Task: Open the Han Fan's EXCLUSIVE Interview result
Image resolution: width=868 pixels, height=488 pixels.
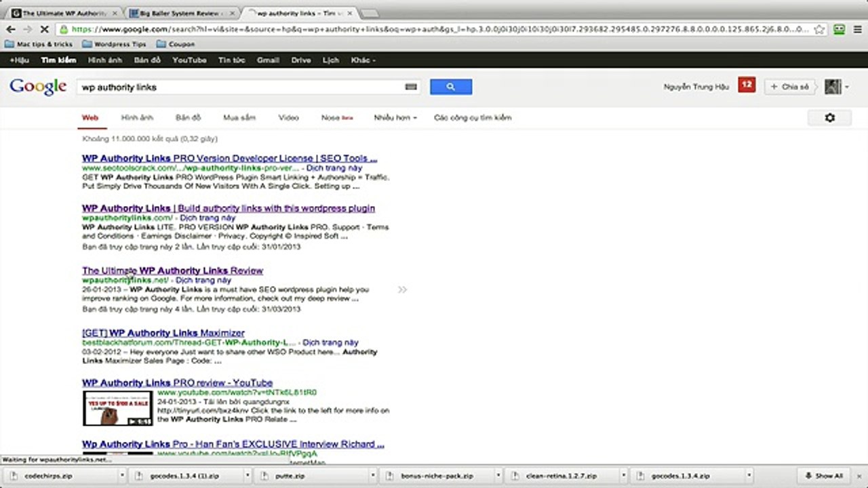Action: [x=233, y=445]
